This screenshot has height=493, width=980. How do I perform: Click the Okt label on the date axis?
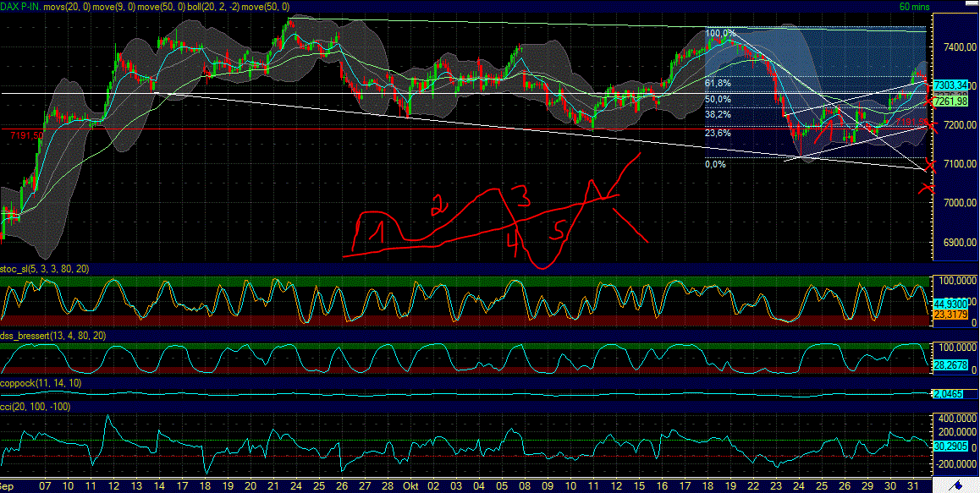pyautogui.click(x=412, y=487)
